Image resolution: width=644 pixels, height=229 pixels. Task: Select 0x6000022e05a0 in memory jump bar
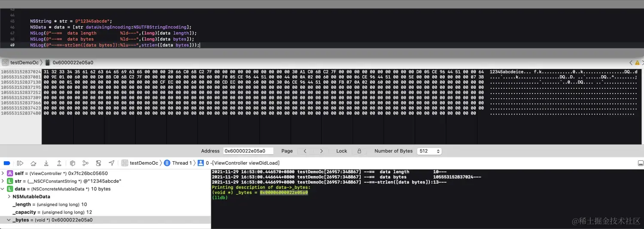[73, 63]
